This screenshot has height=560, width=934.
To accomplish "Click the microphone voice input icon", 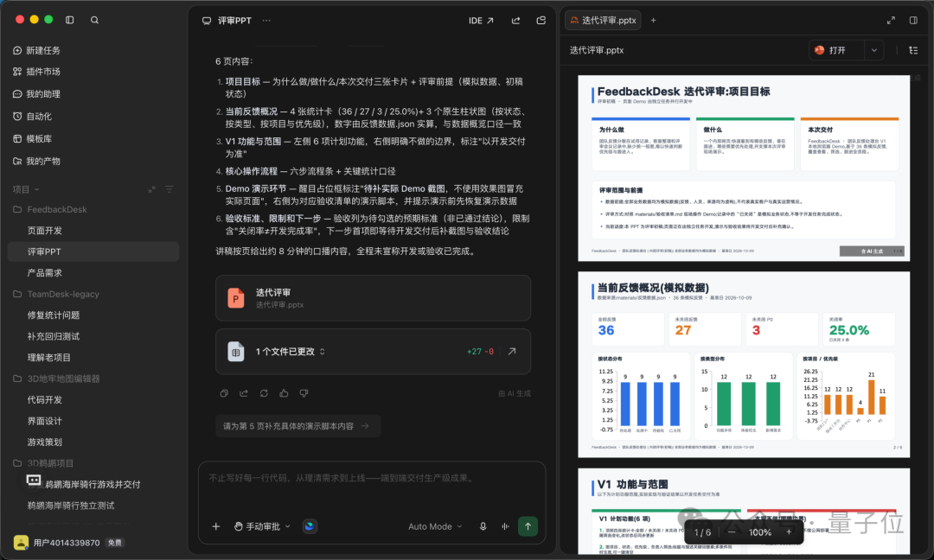I will (x=483, y=526).
